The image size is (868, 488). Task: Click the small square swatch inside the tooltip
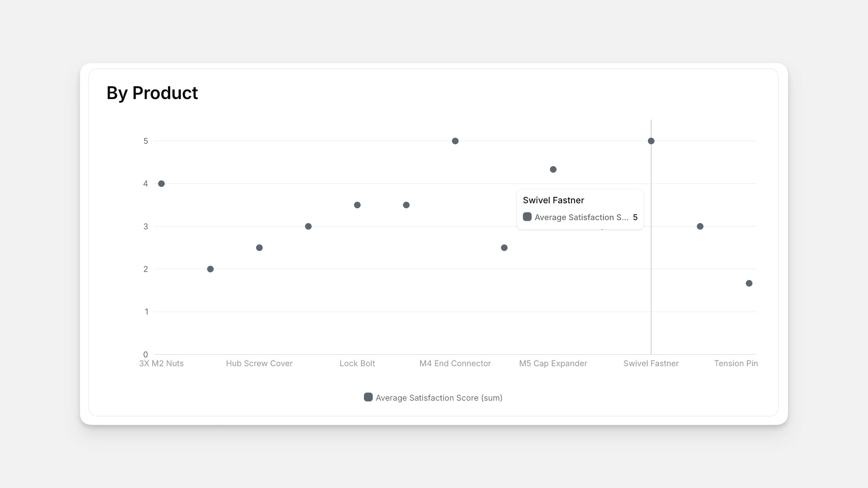click(x=527, y=217)
